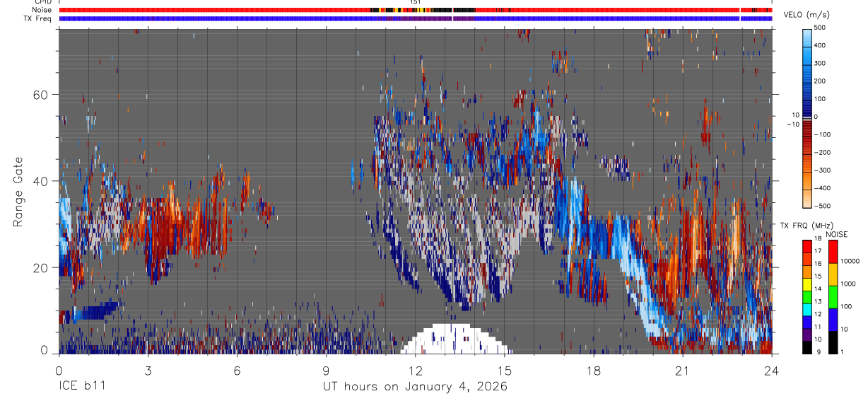This screenshot has height=401, width=868.
Task: Click the 'NOISE' legend title
Action: tap(838, 235)
